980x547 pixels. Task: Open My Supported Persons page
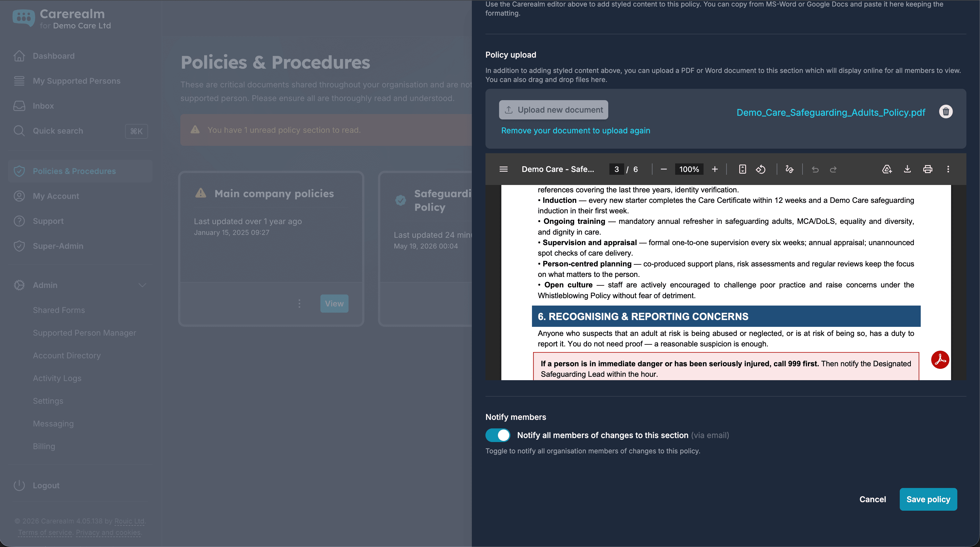click(x=77, y=81)
